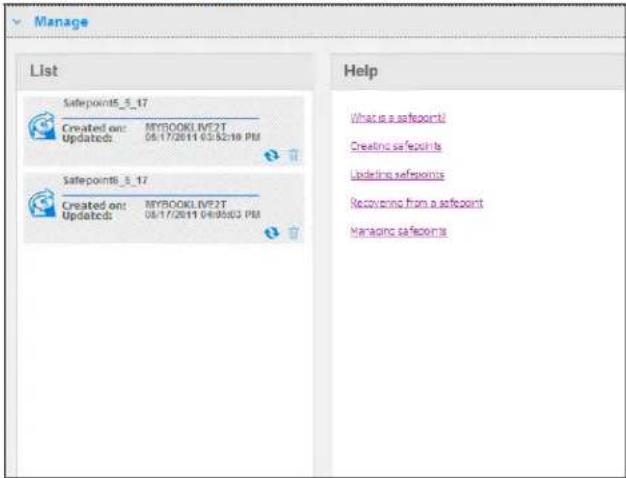This screenshot has width=626, height=478.
Task: Click the List panel heading
Action: point(44,71)
